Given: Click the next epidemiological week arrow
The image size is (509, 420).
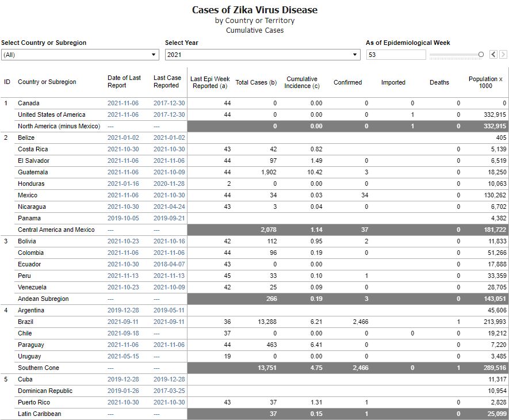Looking at the screenshot, I should 503,54.
